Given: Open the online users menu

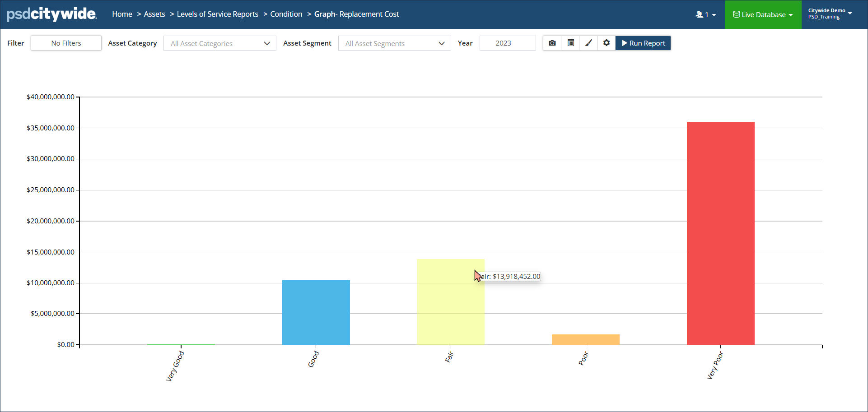Looking at the screenshot, I should point(705,15).
